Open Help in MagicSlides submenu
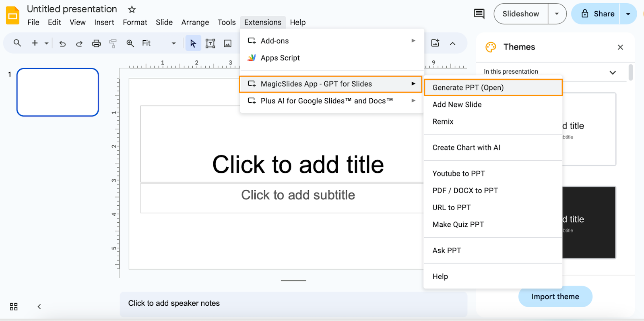Screen dimensions: 644x321 click(x=493, y=277)
